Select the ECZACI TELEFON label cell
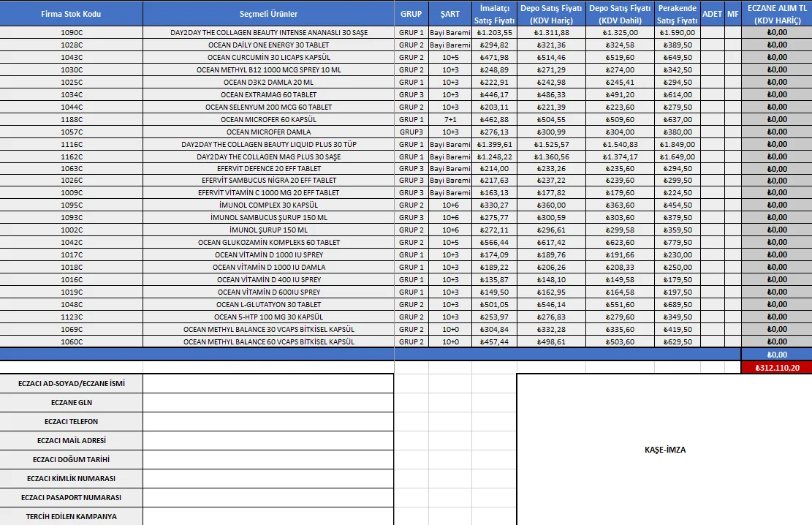This screenshot has width=812, height=525. pyautogui.click(x=72, y=421)
